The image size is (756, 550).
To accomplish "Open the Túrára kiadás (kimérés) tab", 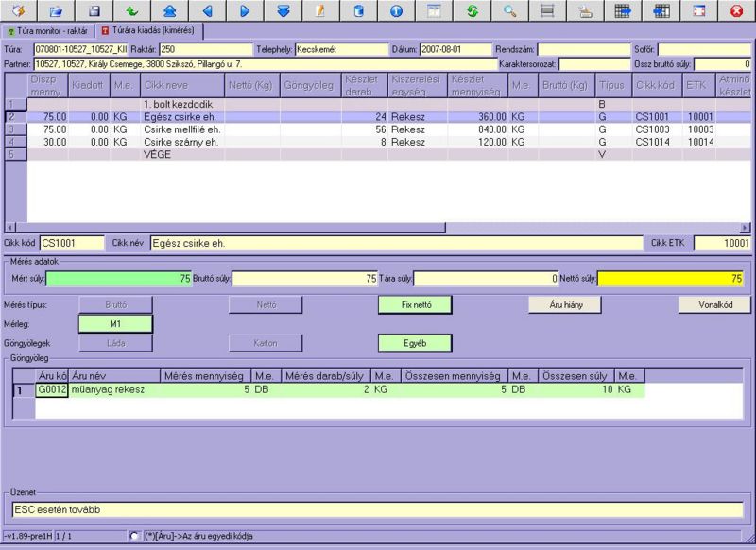I will pyautogui.click(x=152, y=30).
